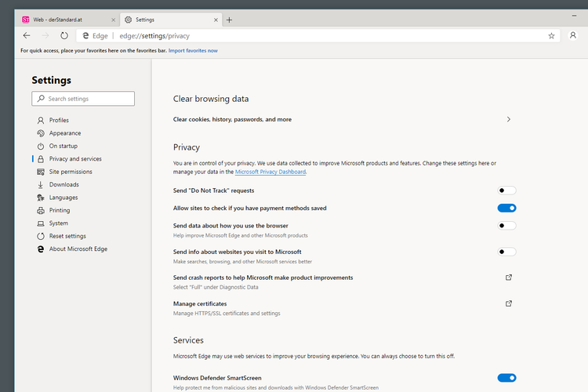Click the Site permissions icon
This screenshot has width=588, height=392.
point(41,172)
